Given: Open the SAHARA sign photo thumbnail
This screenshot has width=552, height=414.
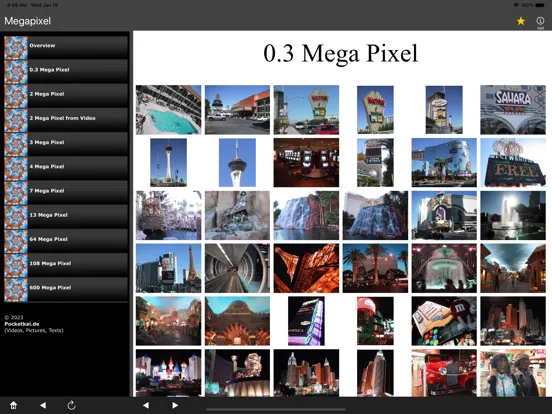Looking at the screenshot, I should [513, 110].
